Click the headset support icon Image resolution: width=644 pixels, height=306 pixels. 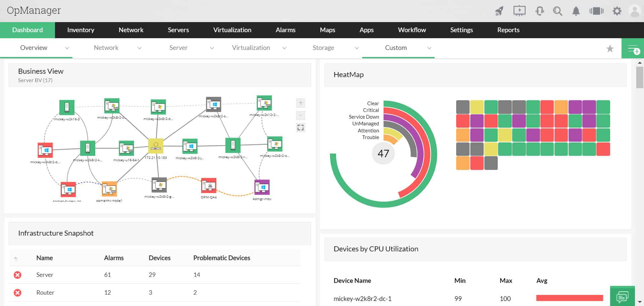pyautogui.click(x=540, y=11)
